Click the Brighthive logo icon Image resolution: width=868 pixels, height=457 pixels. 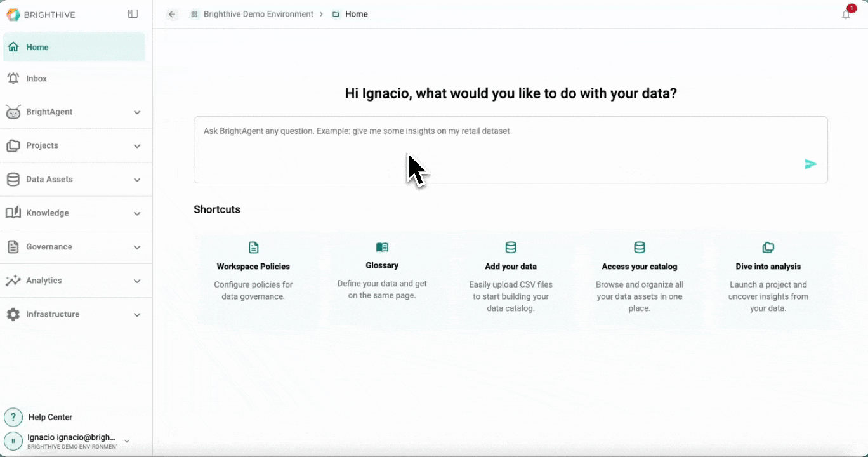pos(13,14)
